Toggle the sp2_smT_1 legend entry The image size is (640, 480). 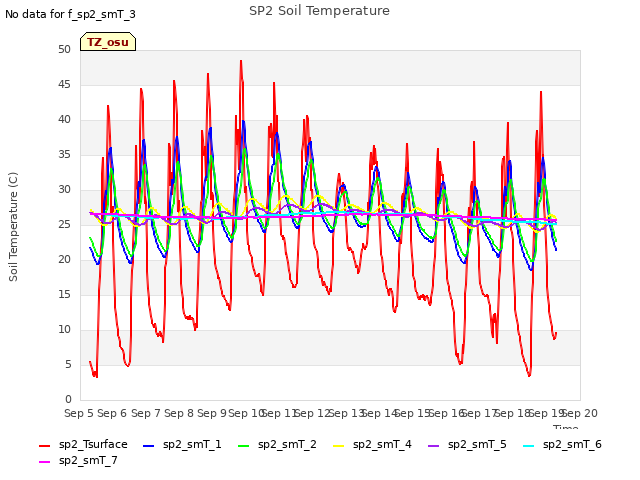[x=182, y=444]
